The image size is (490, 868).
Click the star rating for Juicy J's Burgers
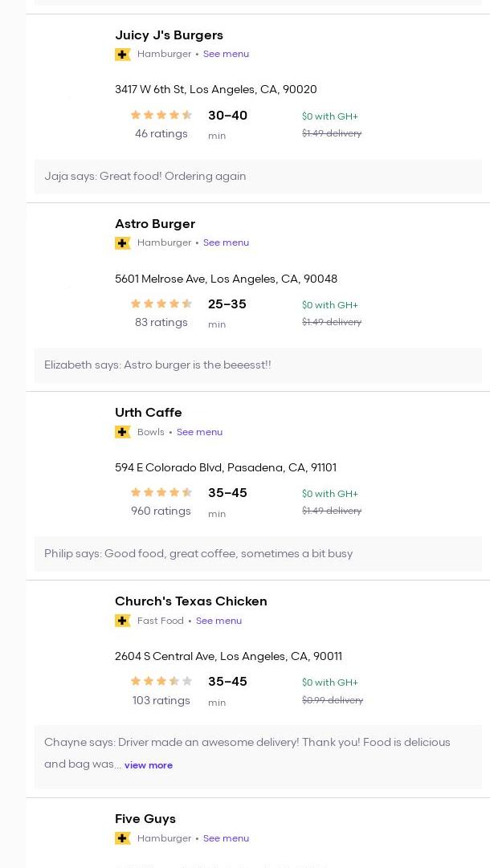coord(161,116)
